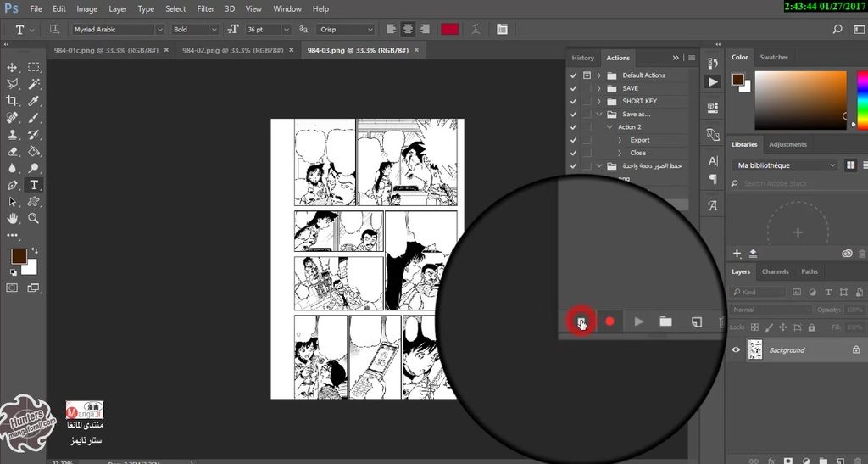
Task: Open the Window menu
Action: point(287,8)
